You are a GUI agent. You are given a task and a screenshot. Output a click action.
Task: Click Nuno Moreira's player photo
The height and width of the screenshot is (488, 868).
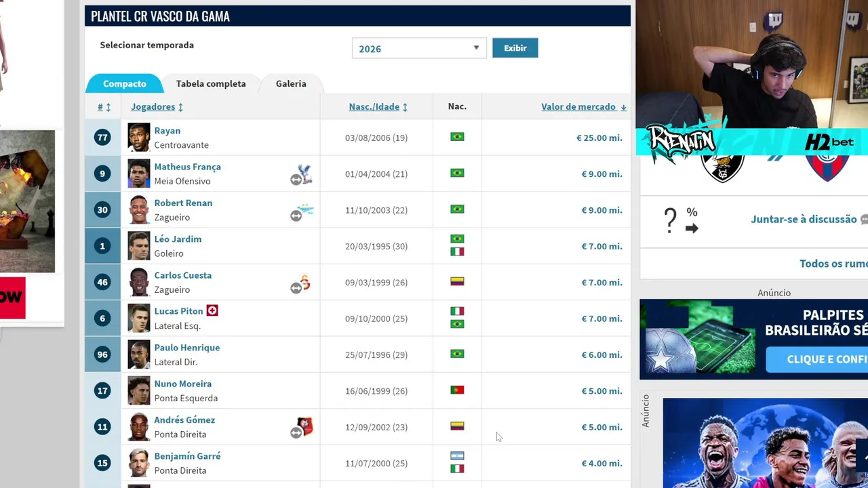pyautogui.click(x=139, y=390)
